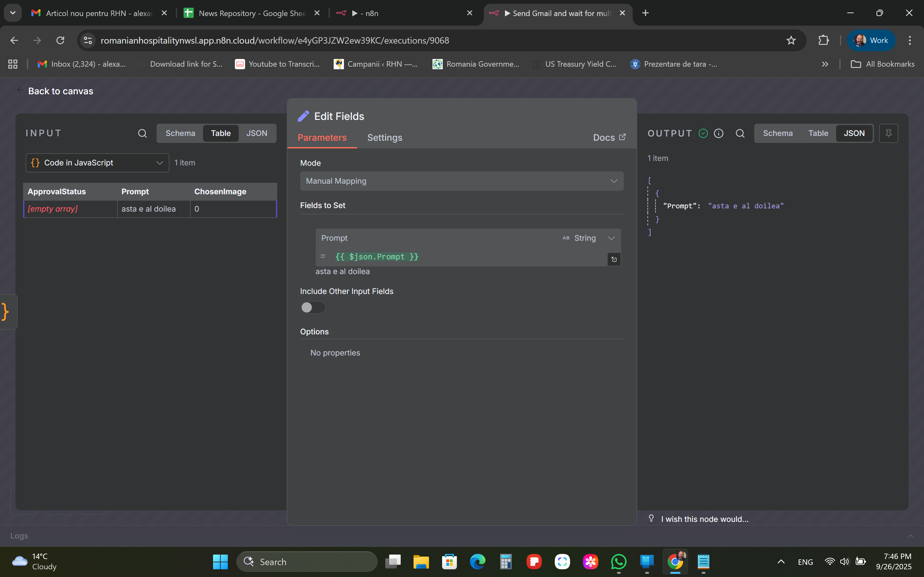Switch to the Settings tab
This screenshot has width=924, height=577.
384,138
